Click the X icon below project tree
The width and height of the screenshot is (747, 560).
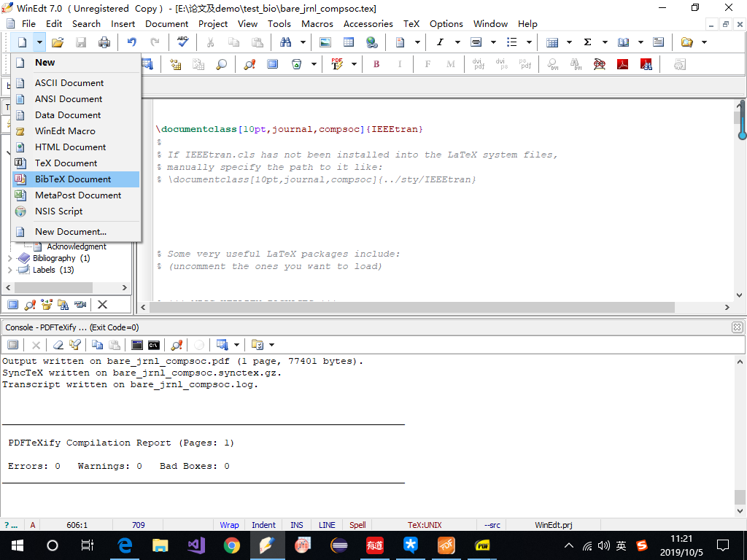102,304
